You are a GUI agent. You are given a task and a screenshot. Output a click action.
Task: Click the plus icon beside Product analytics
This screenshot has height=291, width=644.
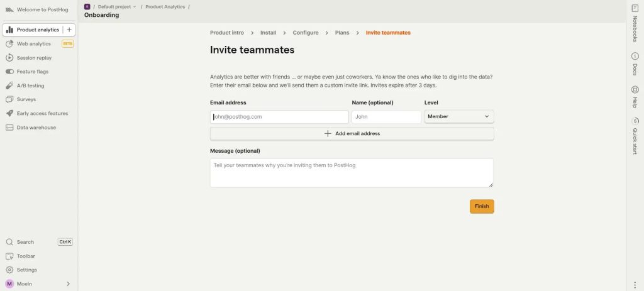69,30
